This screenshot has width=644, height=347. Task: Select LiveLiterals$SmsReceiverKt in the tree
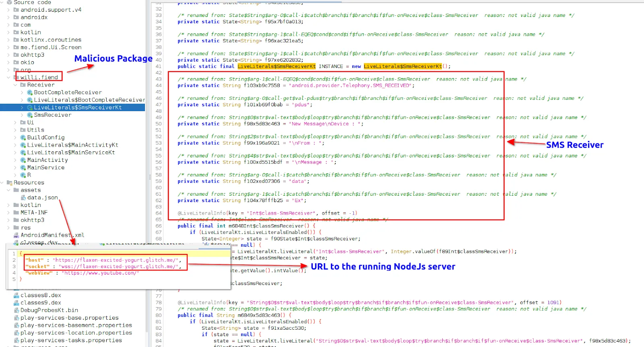point(78,107)
